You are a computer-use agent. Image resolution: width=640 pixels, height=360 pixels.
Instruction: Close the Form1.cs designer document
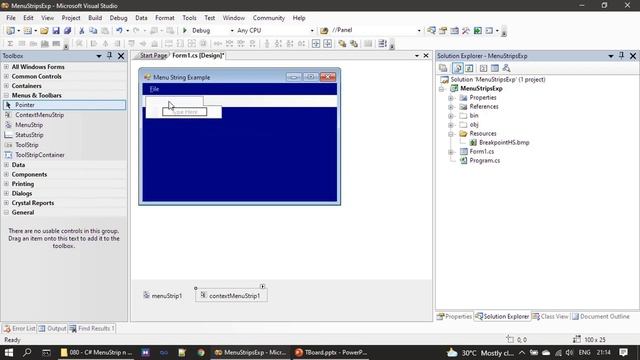pos(426,56)
